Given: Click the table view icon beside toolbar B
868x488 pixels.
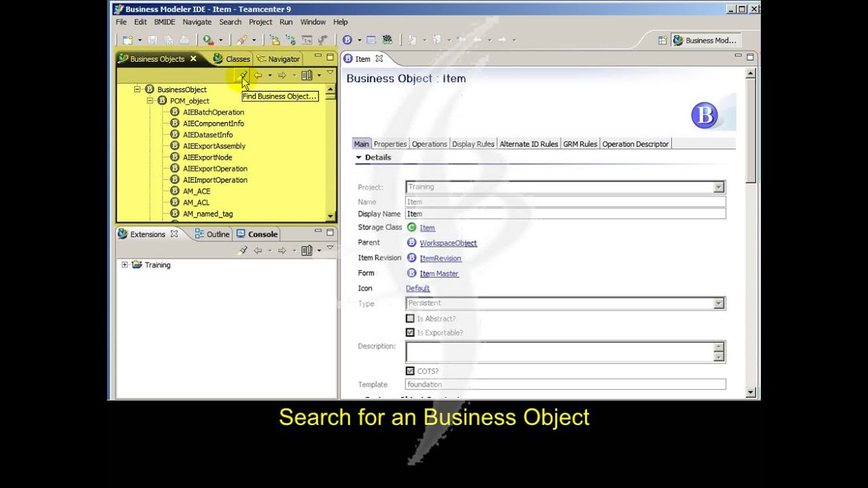Looking at the screenshot, I should [371, 40].
